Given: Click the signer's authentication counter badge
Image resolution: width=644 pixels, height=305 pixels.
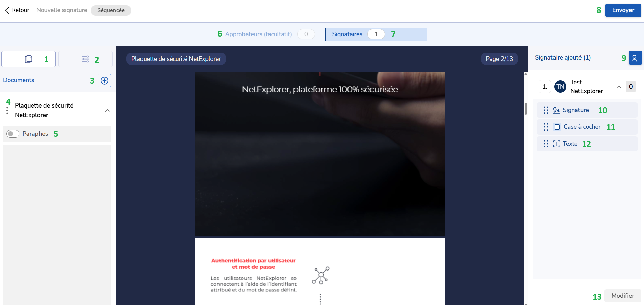Looking at the screenshot, I should (x=630, y=87).
